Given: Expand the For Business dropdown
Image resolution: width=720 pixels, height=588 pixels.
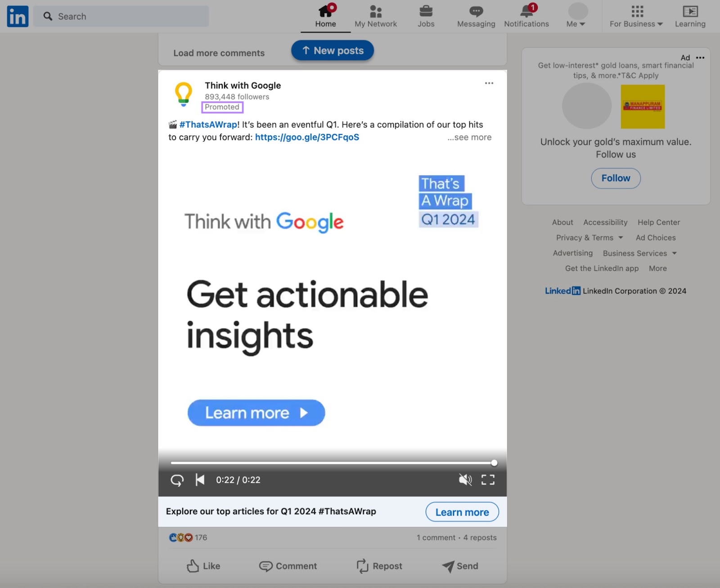Looking at the screenshot, I should coord(635,16).
